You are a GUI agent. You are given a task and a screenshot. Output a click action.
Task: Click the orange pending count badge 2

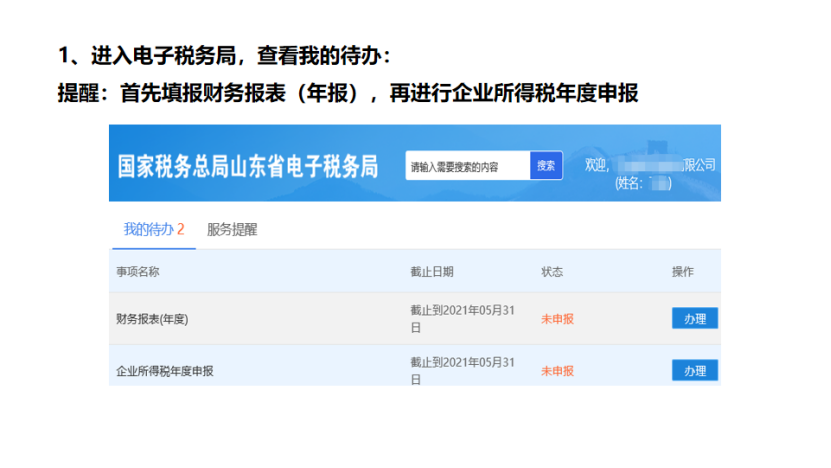pyautogui.click(x=181, y=229)
